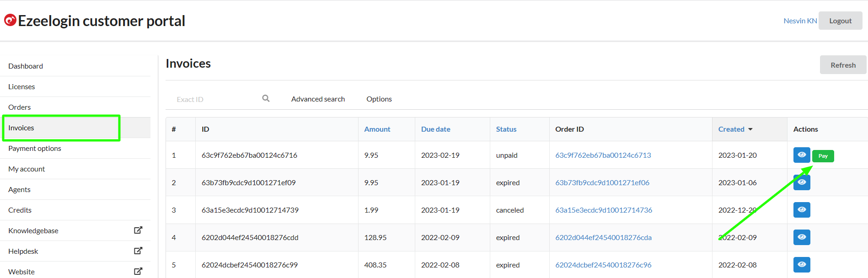Click eye icon for 408.35 invoice
This screenshot has height=278, width=868.
click(801, 265)
